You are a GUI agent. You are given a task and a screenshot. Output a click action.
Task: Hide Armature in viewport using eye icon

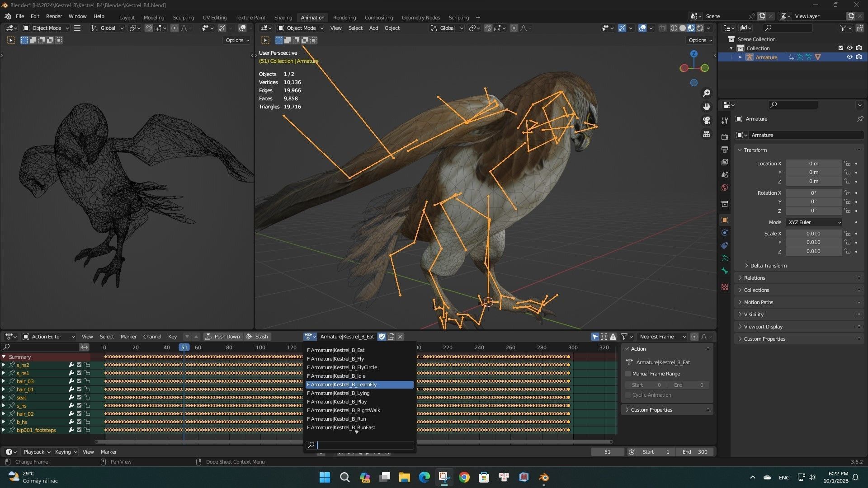pyautogui.click(x=849, y=57)
